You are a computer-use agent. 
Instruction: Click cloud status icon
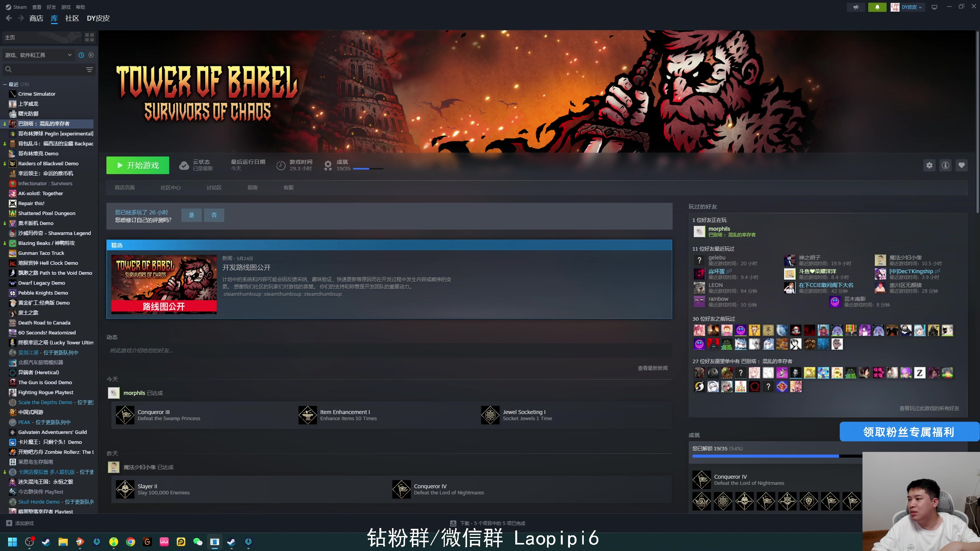click(x=184, y=165)
